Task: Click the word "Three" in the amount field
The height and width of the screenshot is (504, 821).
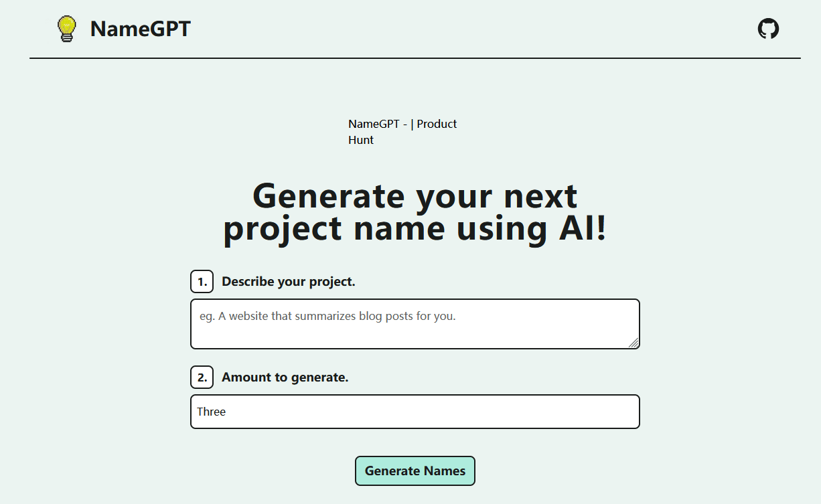Action: pos(211,412)
